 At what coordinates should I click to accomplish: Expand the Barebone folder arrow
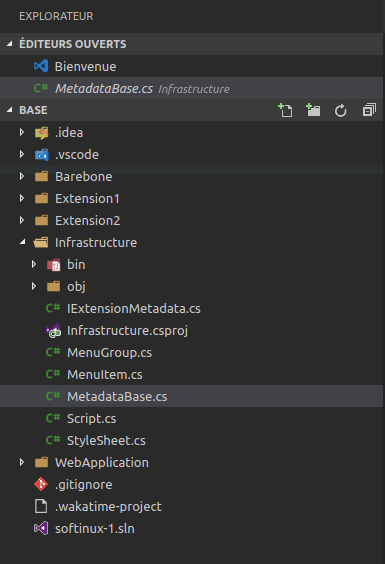click(x=22, y=176)
